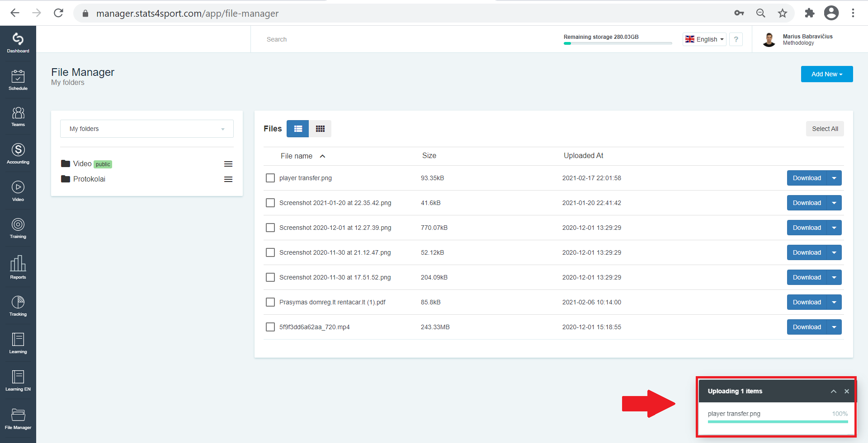Click the upload progress bar for player transfer.png

778,422
